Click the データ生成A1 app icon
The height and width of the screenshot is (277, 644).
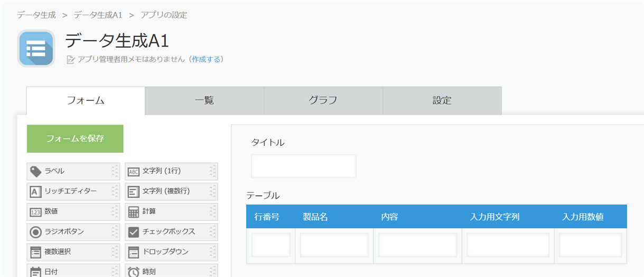(x=36, y=48)
